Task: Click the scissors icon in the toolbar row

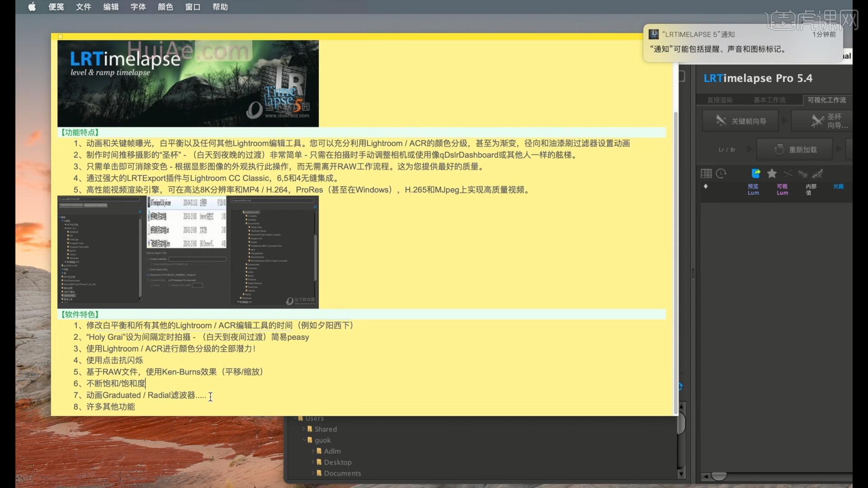Action: point(788,174)
